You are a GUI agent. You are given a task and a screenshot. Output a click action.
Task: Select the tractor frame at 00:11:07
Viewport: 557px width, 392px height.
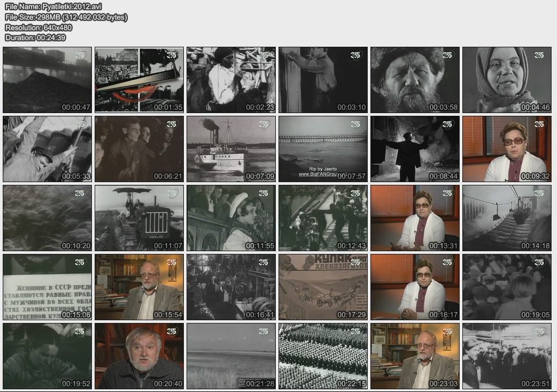[139, 218]
